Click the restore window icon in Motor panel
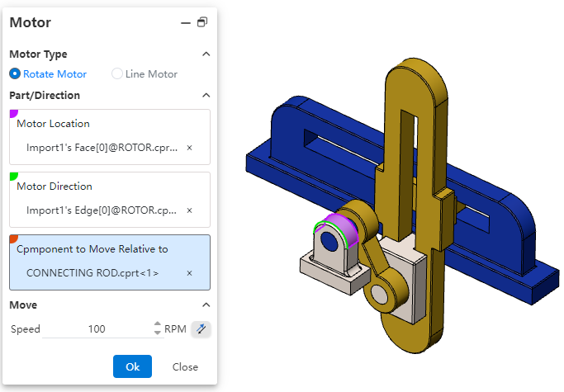Viewport: 564px width, 392px height. 202,23
